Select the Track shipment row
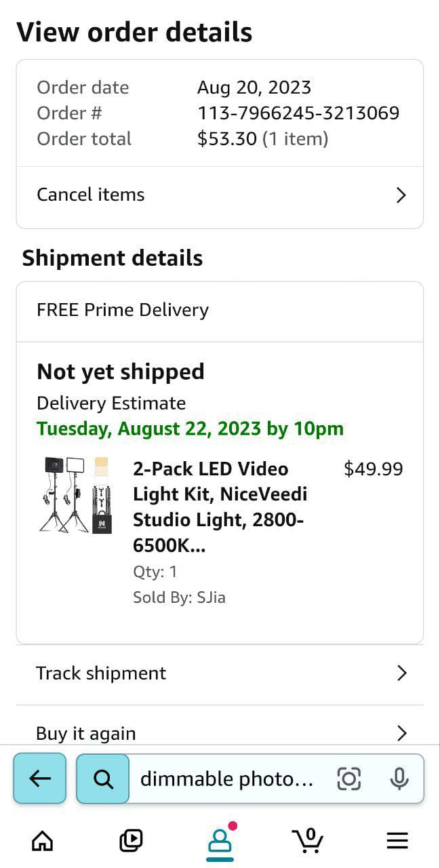440x868 pixels. click(220, 674)
